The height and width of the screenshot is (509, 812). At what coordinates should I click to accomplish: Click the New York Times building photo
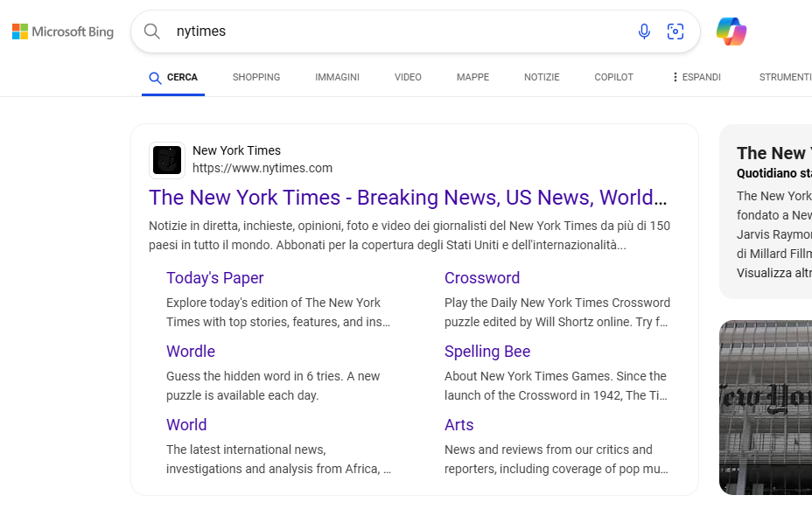(766, 408)
